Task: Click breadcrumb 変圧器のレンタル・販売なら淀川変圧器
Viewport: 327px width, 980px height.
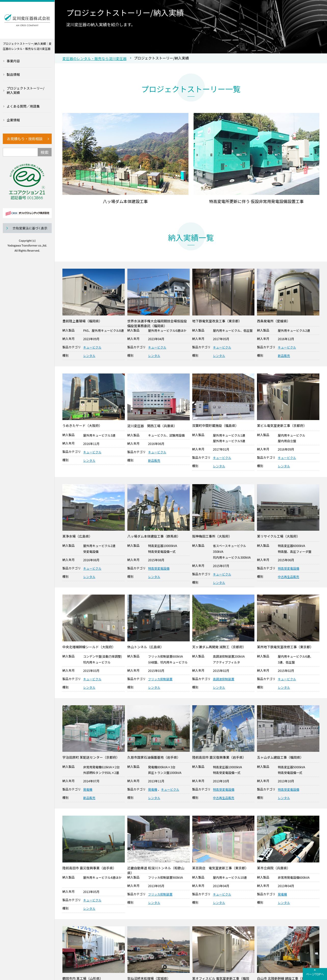Action: click(94, 59)
